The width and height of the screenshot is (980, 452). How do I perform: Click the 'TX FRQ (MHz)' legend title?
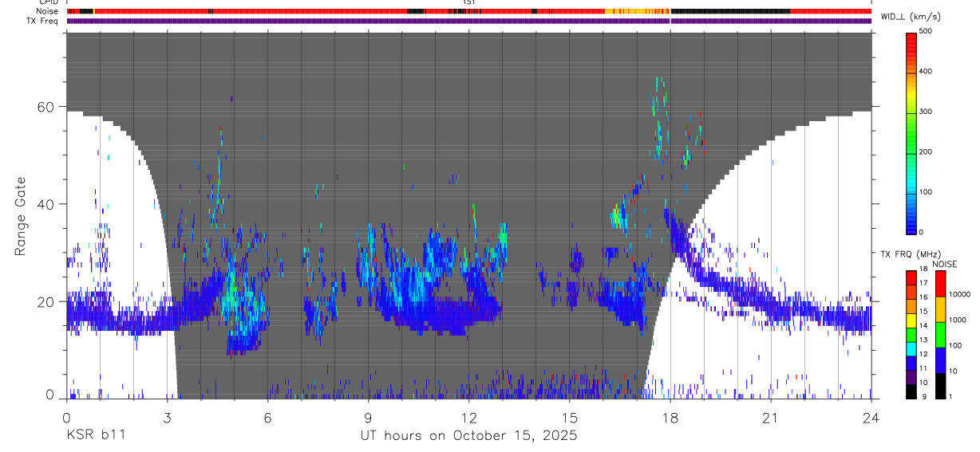point(909,254)
